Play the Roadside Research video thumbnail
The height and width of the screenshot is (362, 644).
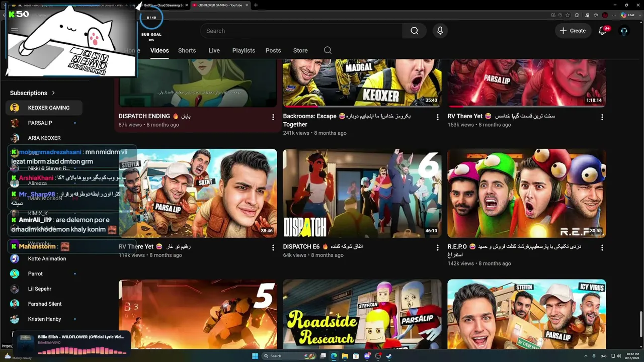pos(362,314)
